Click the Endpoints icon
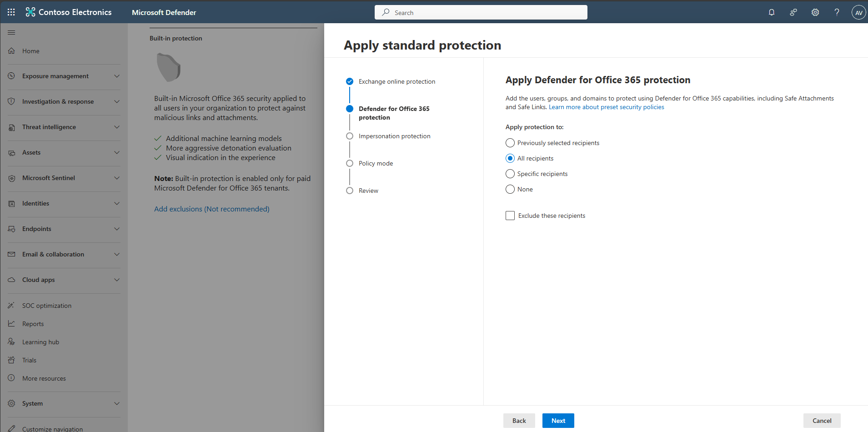Image resolution: width=868 pixels, height=432 pixels. pos(11,229)
